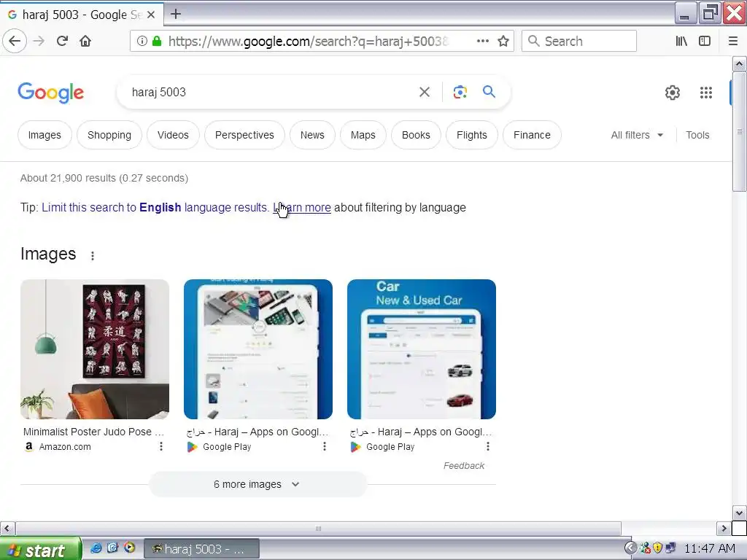Open Google settings gear

click(x=672, y=93)
